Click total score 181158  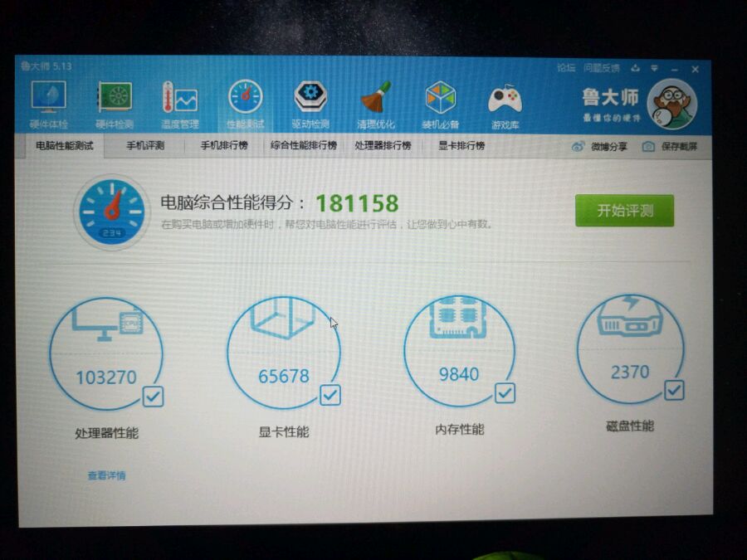(357, 203)
